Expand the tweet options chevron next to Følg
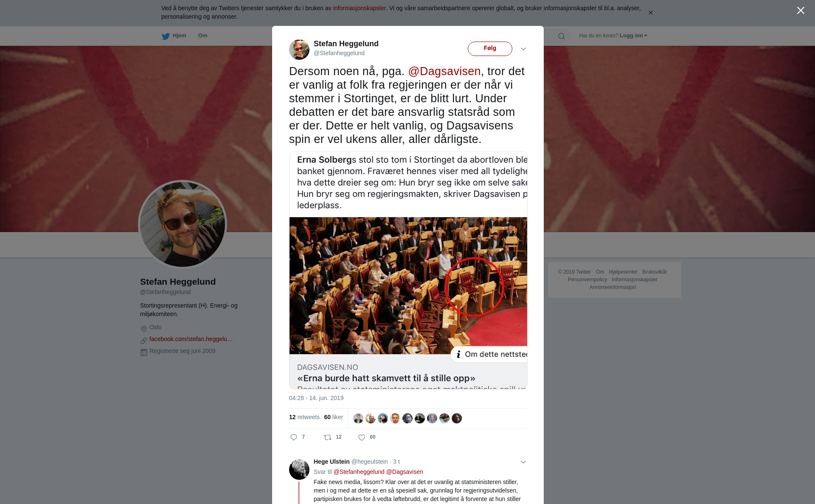 pos(523,49)
